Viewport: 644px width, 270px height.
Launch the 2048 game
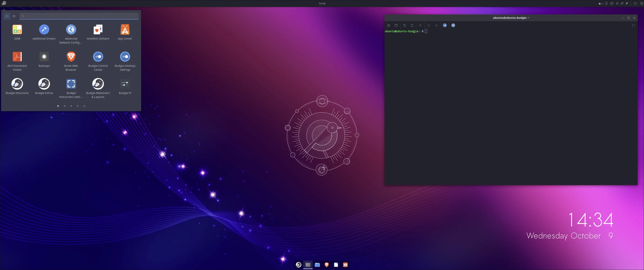click(x=17, y=29)
